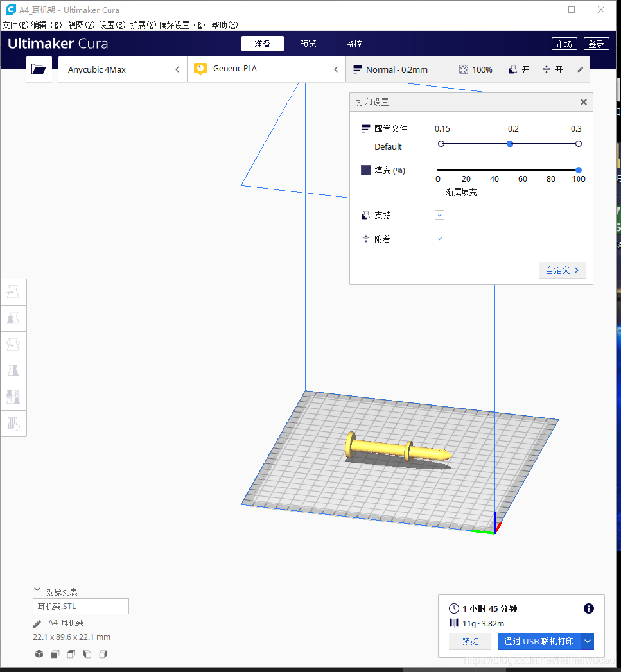Click the 3D view cube icon

point(39,654)
